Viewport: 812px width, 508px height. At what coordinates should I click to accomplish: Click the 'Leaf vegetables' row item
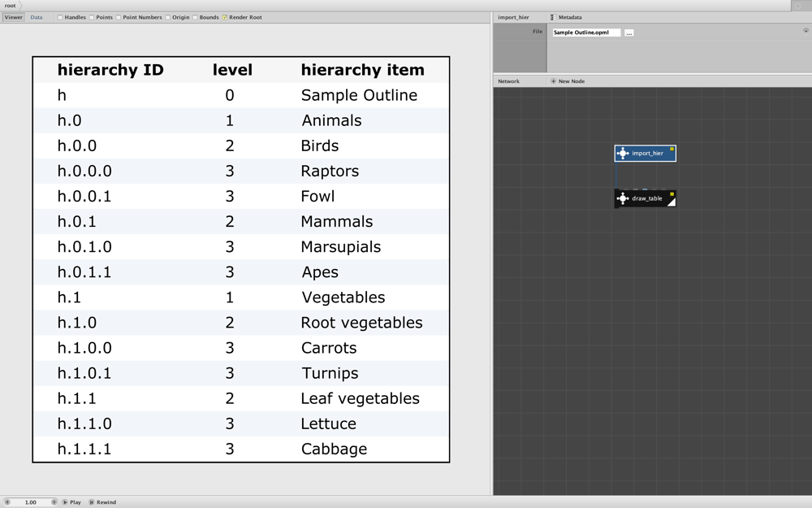(360, 398)
